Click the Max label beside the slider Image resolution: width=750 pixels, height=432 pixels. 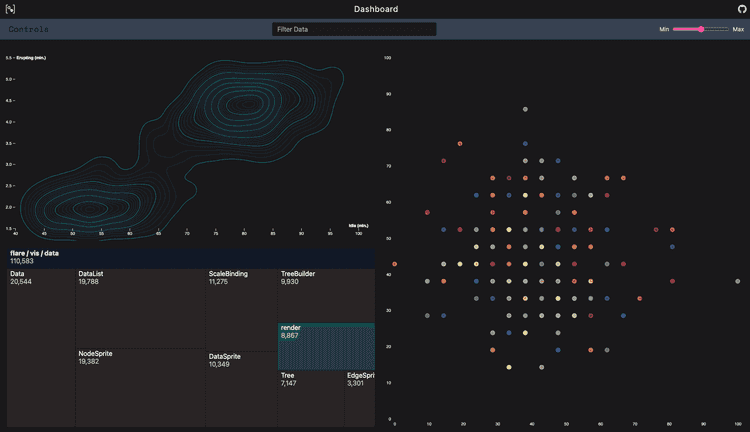click(x=738, y=29)
